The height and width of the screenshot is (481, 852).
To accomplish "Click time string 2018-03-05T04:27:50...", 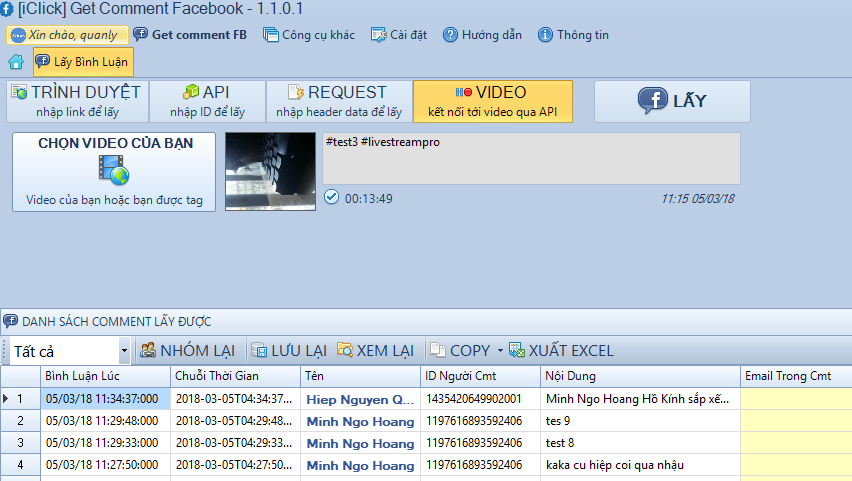I will pos(235,465).
